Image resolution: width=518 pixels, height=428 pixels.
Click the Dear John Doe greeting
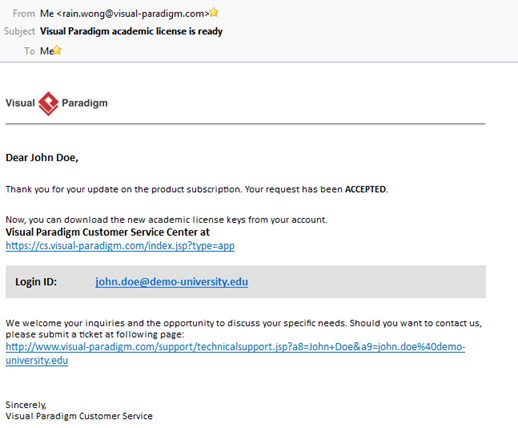pos(42,157)
